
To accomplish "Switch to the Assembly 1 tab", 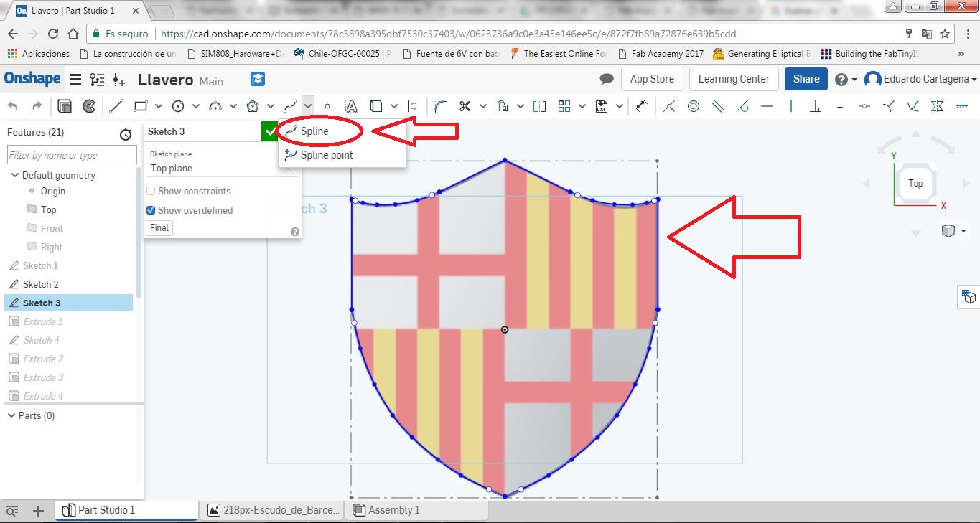I will tap(416, 510).
